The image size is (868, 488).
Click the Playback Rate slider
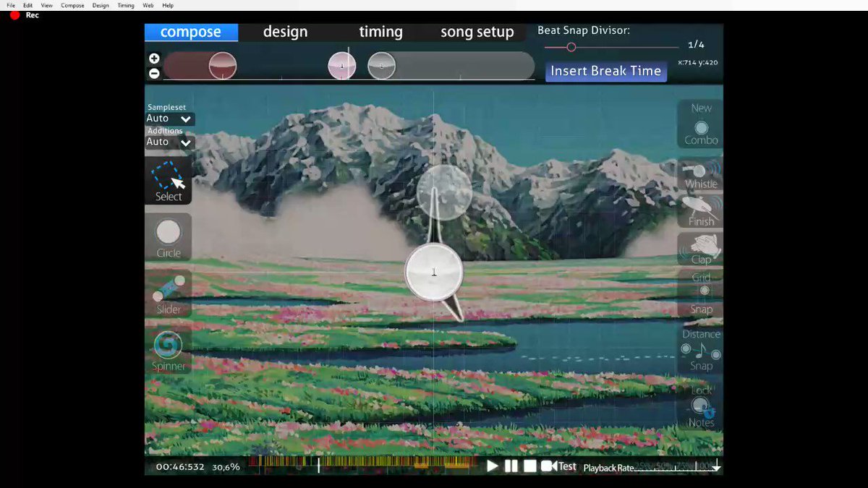click(x=676, y=467)
